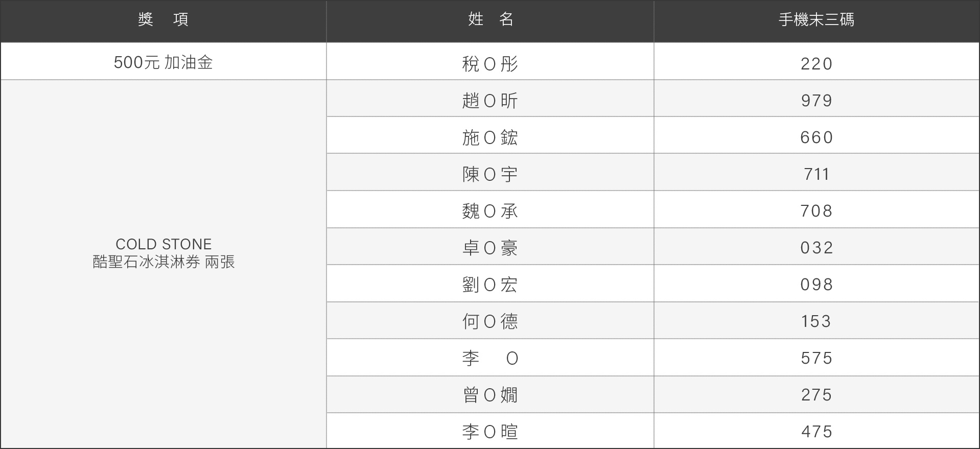The height and width of the screenshot is (449, 980).
Task: Click the COLD STONE prize cell
Action: pyautogui.click(x=164, y=253)
